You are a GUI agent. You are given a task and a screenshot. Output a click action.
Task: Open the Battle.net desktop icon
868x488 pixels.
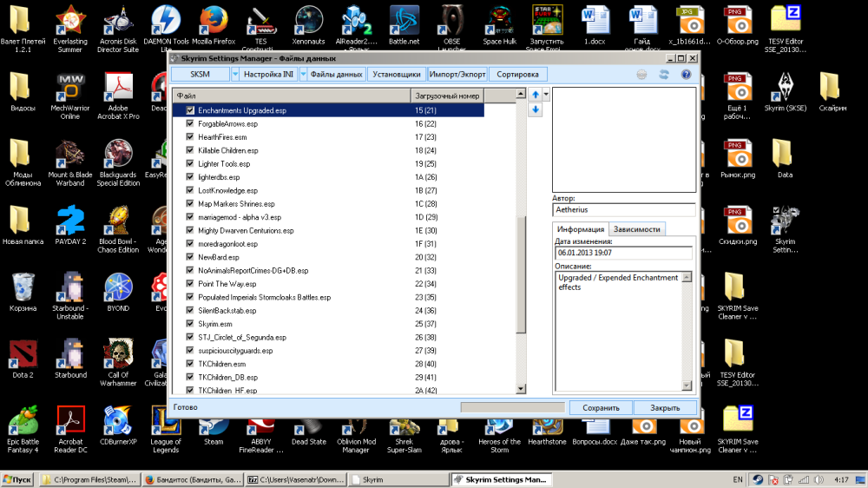[x=404, y=25]
